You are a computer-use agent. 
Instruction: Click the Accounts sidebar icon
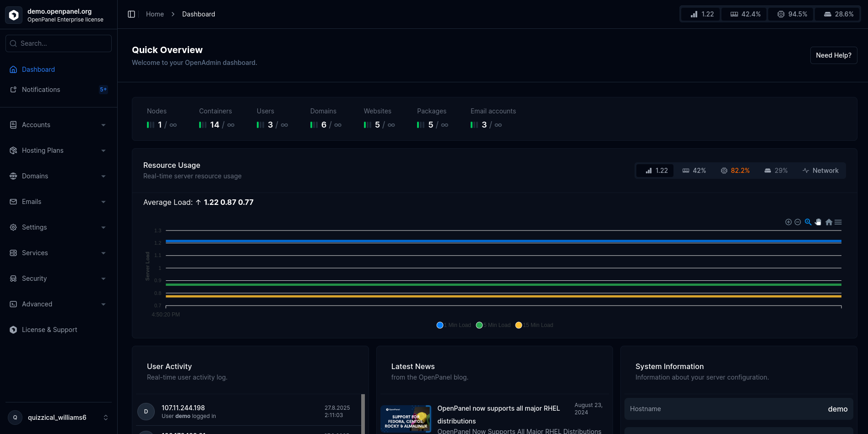pyautogui.click(x=13, y=125)
